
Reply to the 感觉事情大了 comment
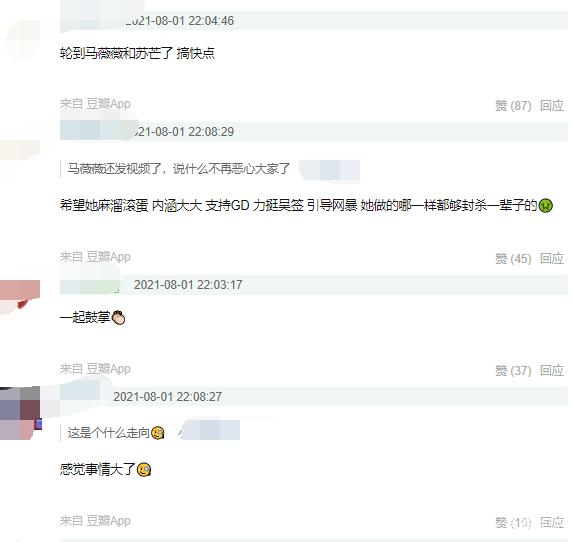pos(552,523)
